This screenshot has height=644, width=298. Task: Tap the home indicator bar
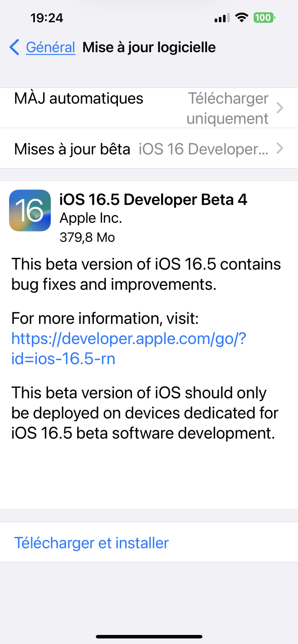149,636
